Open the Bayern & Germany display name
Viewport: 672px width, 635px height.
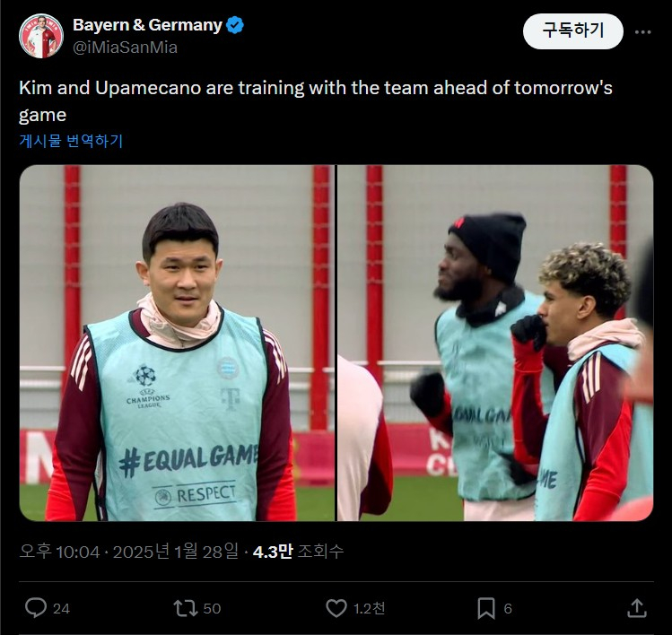coord(147,25)
